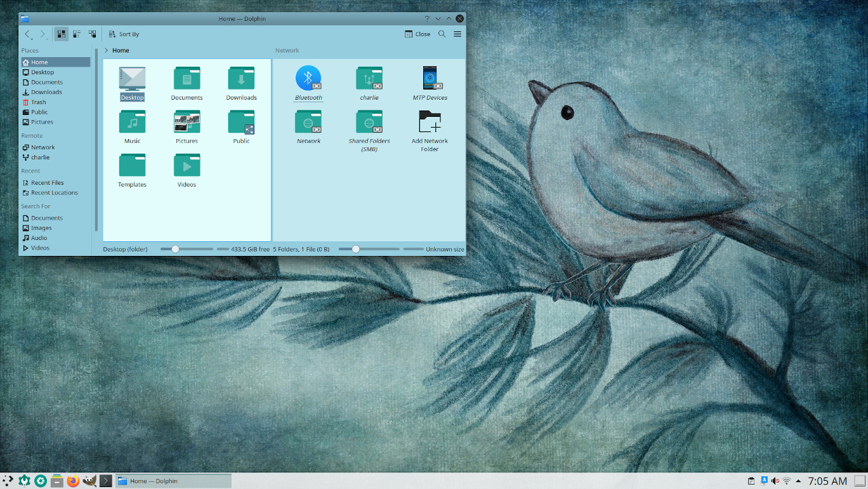Image resolution: width=868 pixels, height=489 pixels.
Task: Open Pictures in Places panel
Action: (56, 122)
